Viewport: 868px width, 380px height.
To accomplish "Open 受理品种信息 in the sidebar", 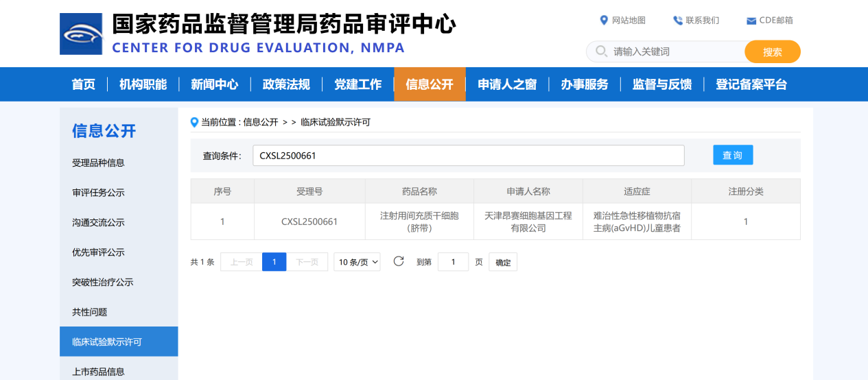I will coord(98,163).
